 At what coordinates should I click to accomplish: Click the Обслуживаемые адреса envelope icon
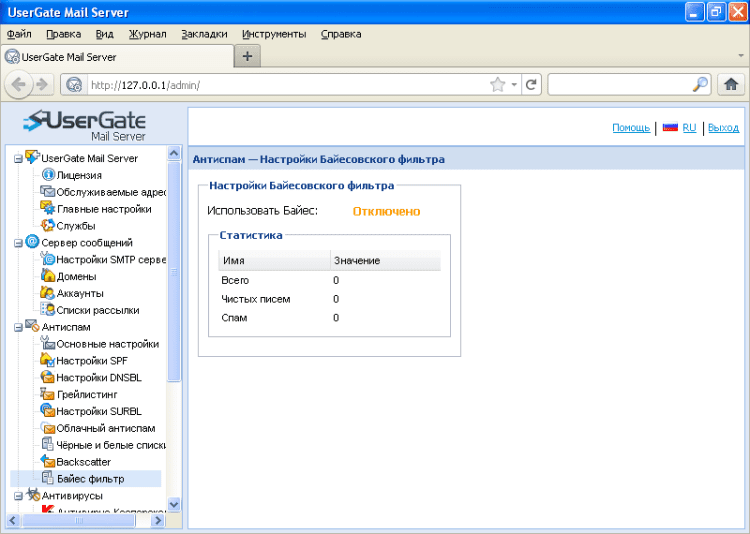tap(47, 191)
